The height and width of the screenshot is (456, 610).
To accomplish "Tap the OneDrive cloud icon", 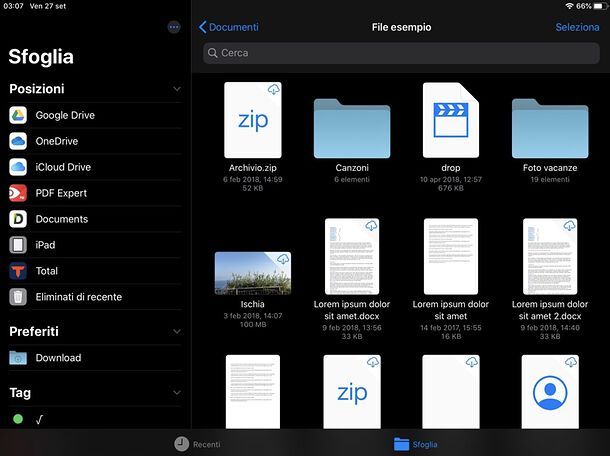I will 18,141.
